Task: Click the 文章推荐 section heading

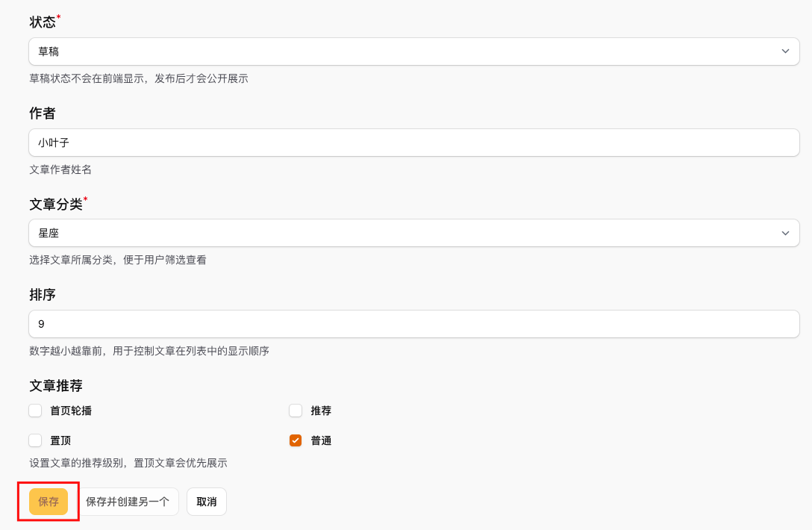Action: point(55,386)
